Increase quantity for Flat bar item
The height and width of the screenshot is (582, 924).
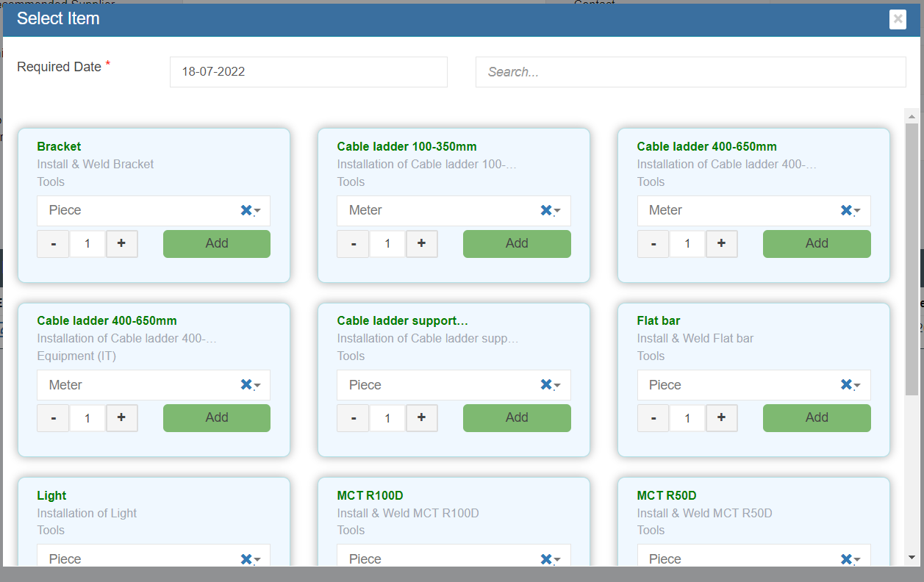point(722,417)
